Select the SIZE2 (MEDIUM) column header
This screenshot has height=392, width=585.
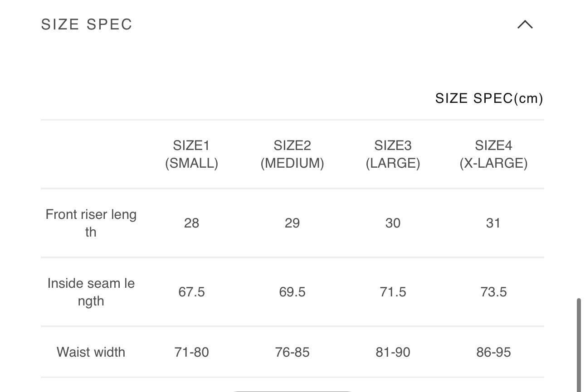pyautogui.click(x=292, y=155)
